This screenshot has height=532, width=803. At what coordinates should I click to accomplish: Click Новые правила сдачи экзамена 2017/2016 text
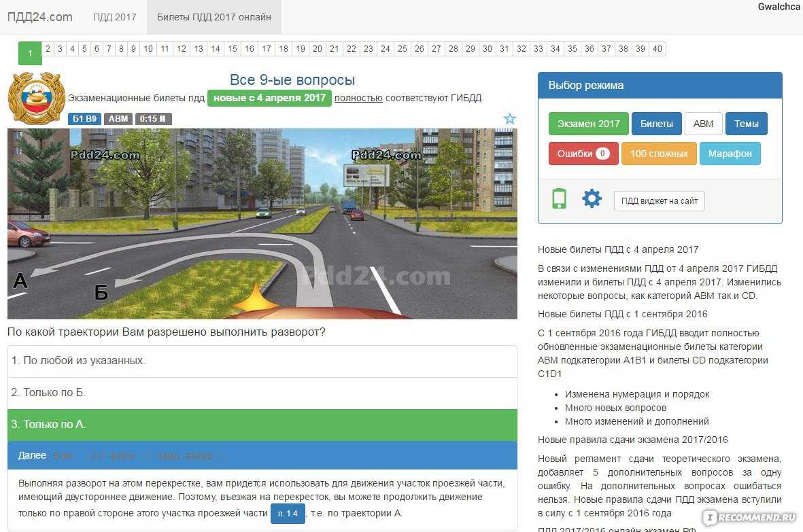(x=632, y=440)
